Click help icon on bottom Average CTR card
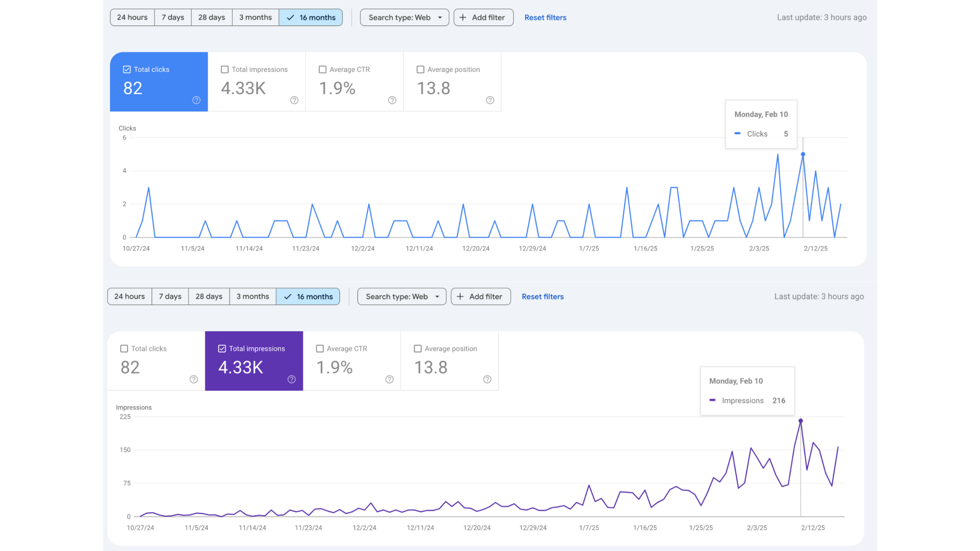This screenshot has width=980, height=551. point(389,379)
